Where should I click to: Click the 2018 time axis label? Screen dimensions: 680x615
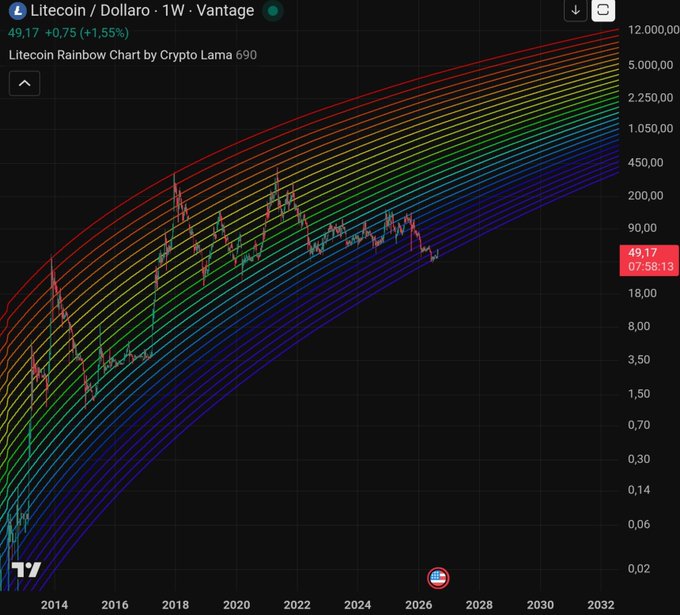tap(175, 605)
